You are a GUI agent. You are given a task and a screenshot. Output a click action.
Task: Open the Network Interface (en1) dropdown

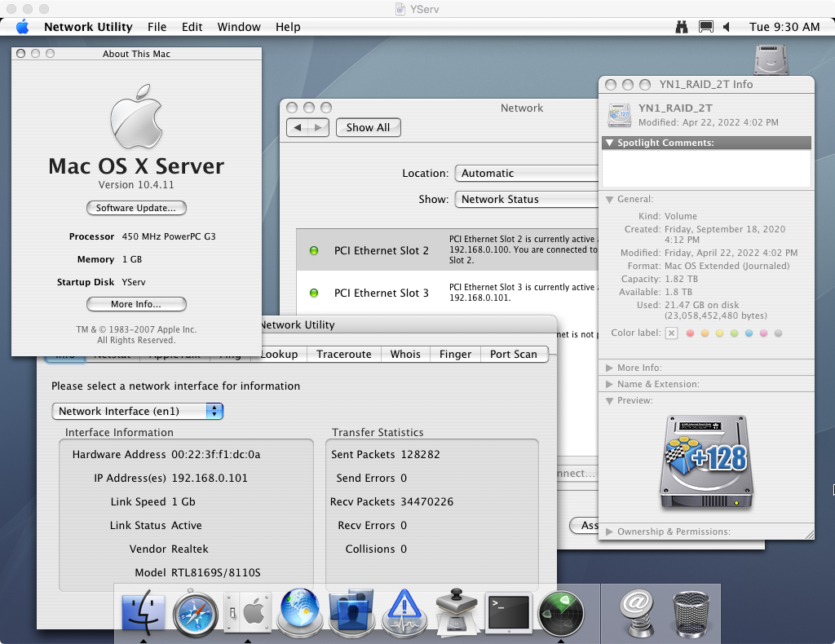pos(137,412)
